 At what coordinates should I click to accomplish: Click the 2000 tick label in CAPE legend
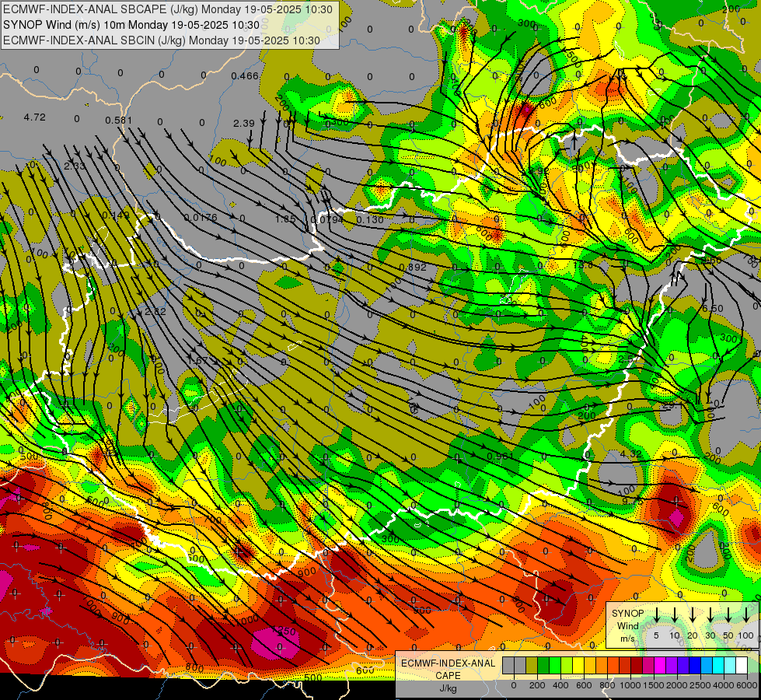676,685
